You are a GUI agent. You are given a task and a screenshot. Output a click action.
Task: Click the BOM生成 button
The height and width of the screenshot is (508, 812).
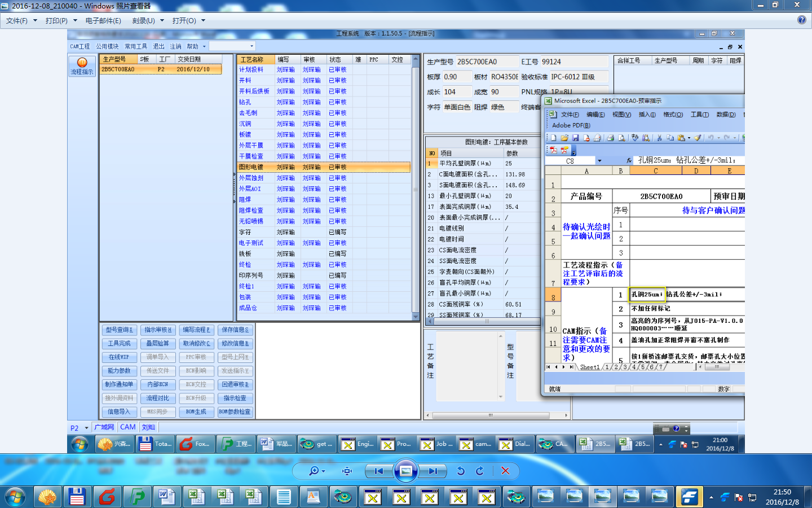(x=196, y=411)
